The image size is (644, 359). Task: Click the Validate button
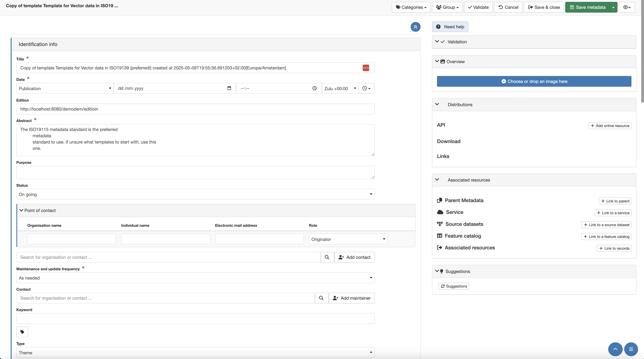pyautogui.click(x=478, y=7)
